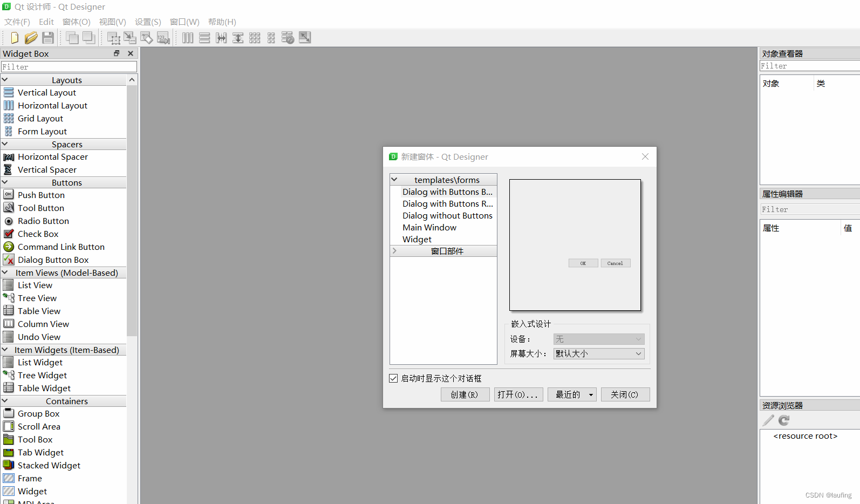Click the 对象查看器 filter field
The image size is (860, 504).
[x=810, y=66]
